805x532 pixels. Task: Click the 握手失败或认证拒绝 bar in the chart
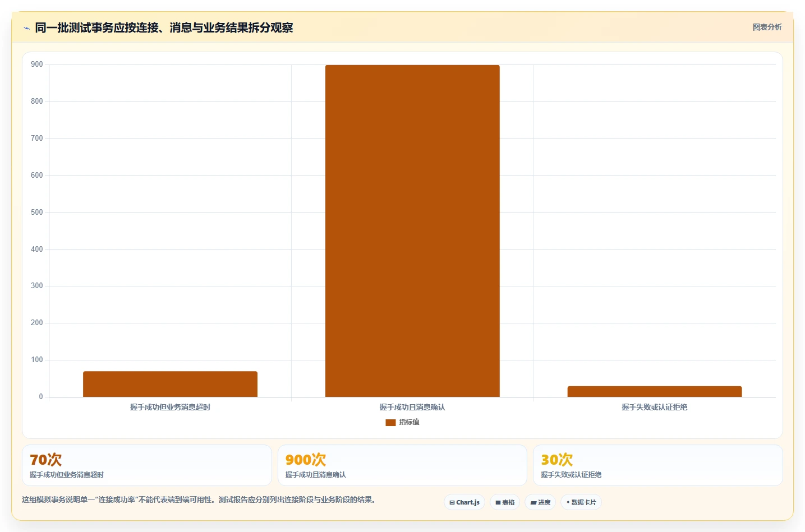point(655,391)
